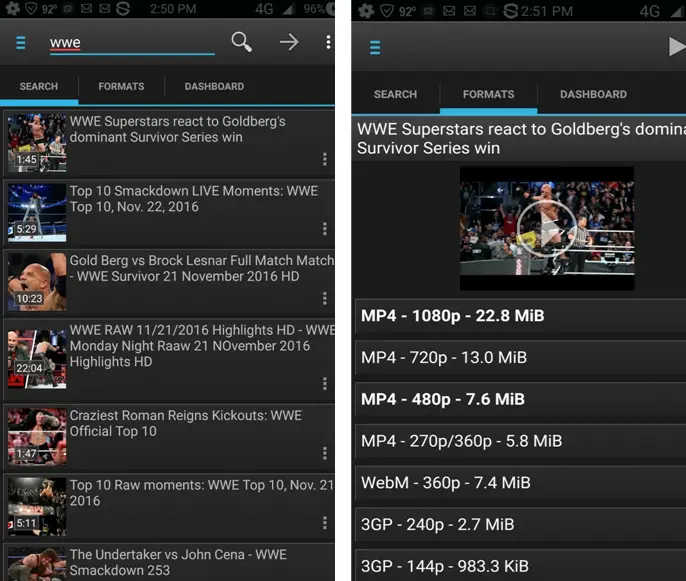Tap shield icon in left status bar
Viewport: 686px width, 581px height.
[31, 8]
